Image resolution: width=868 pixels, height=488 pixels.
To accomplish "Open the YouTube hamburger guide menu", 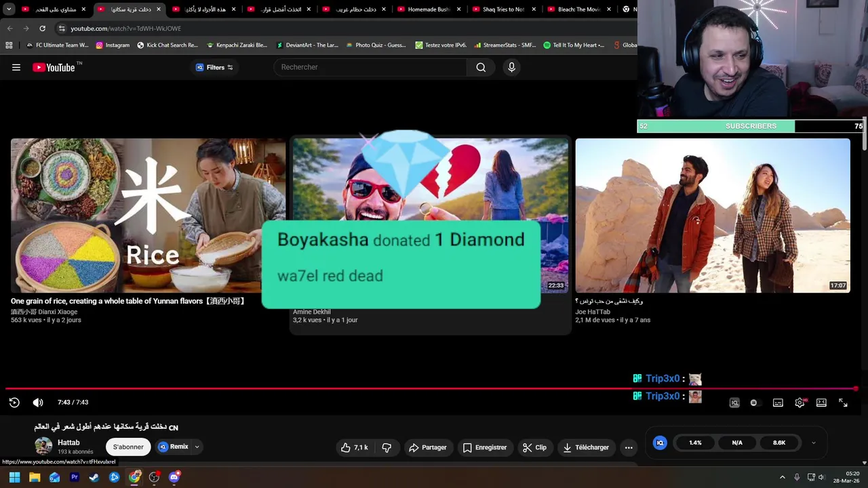I will point(16,67).
